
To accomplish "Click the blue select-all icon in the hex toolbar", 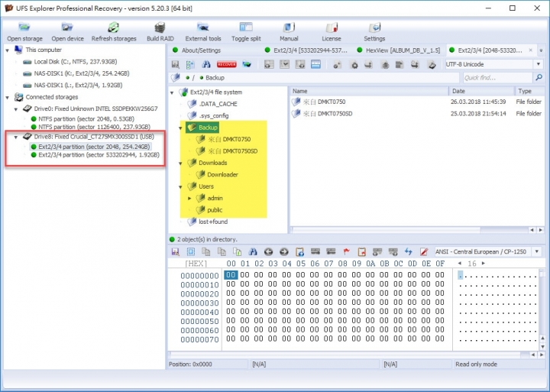I will (x=190, y=251).
